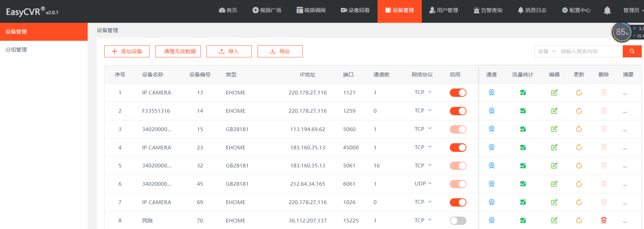Select 分组管理 in left sidebar
The height and width of the screenshot is (229, 644).
point(44,50)
